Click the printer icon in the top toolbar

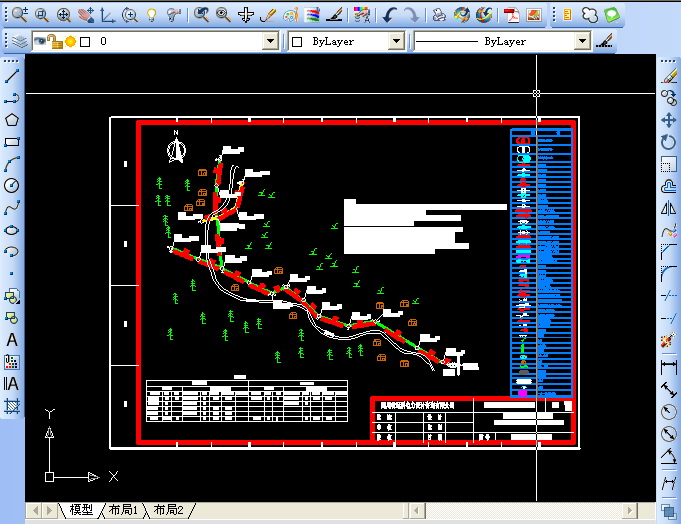[x=440, y=15]
